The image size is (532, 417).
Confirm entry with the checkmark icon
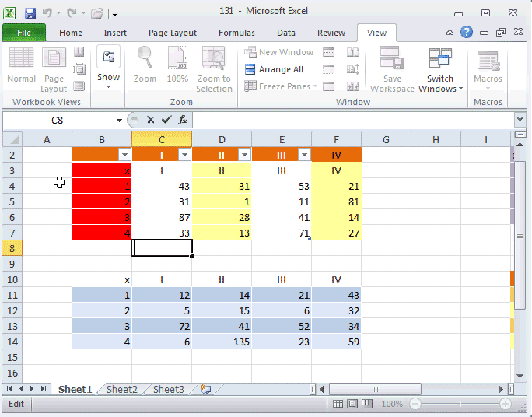[x=166, y=120]
